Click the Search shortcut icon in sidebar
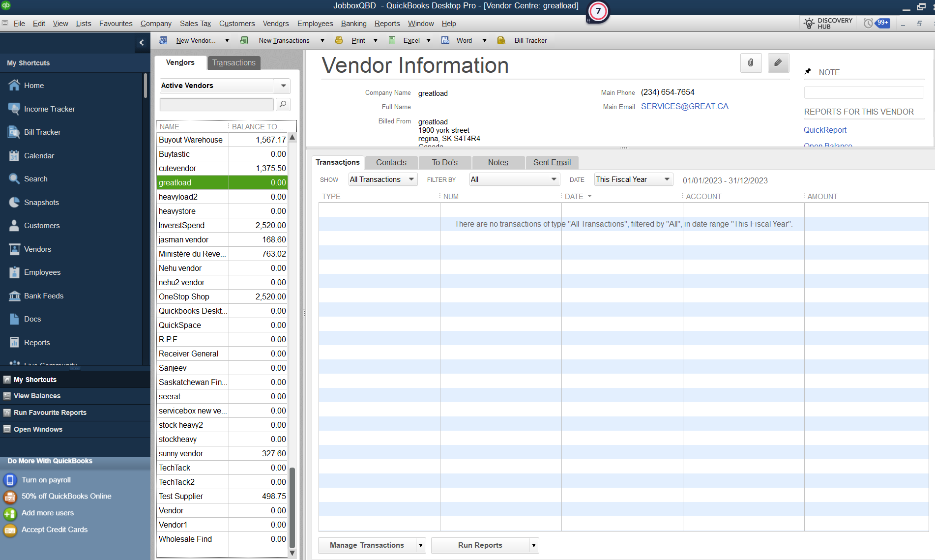Screen dimensions: 935x560 (14, 179)
